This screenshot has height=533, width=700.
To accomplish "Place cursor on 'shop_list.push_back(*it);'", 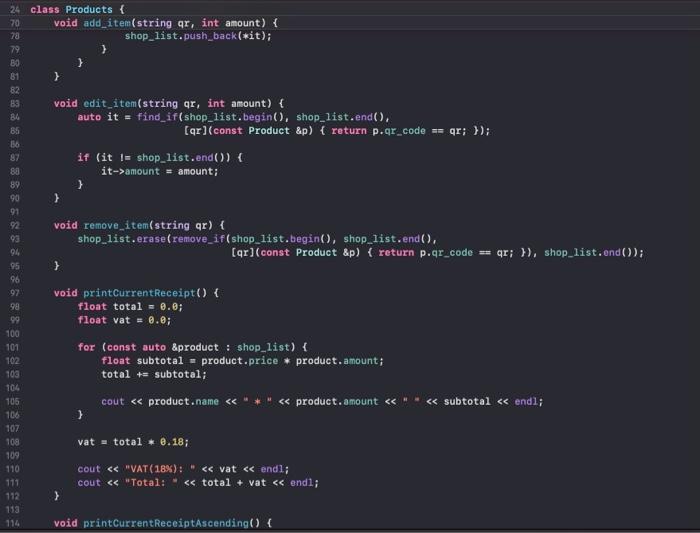I will (198, 36).
